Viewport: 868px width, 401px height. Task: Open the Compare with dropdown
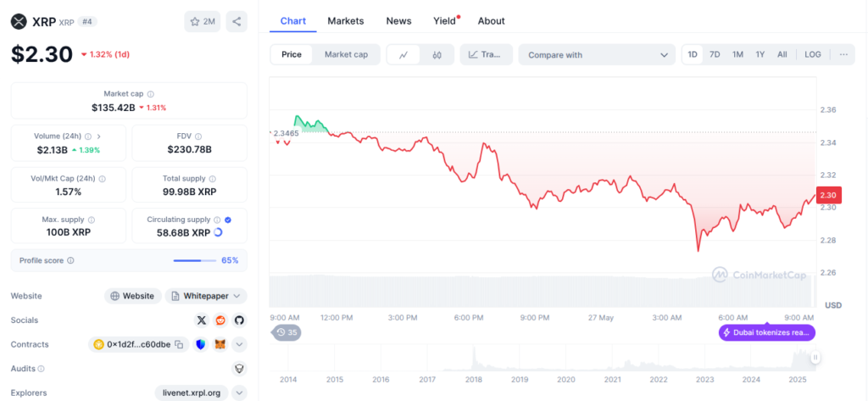[x=597, y=55]
